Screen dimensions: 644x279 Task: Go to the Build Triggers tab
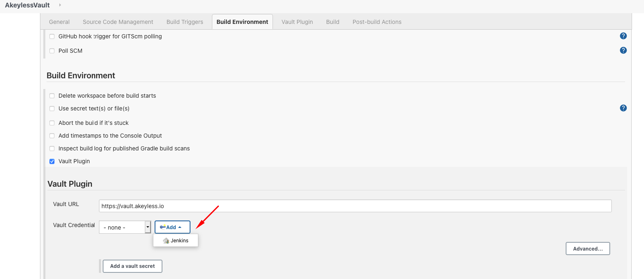point(185,22)
